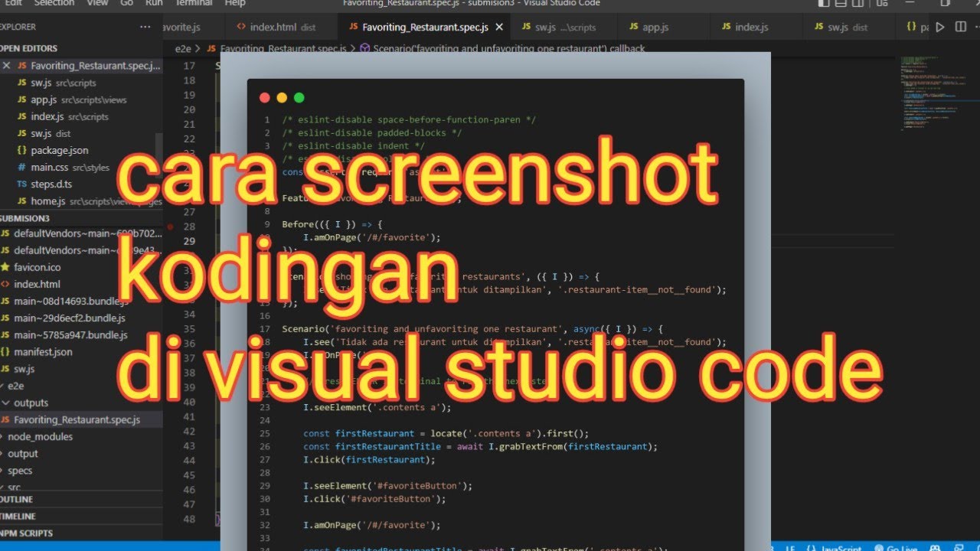Click the Run Code play icon
Screen dimensions: 980x551
tap(941, 27)
